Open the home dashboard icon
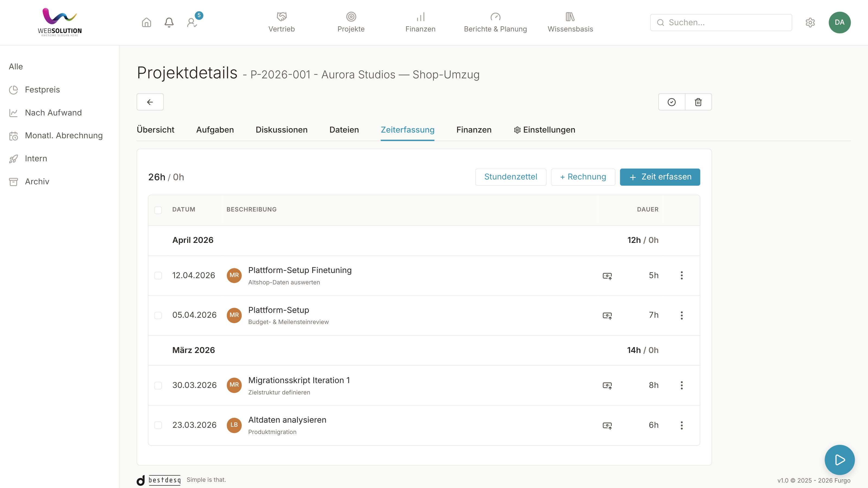Screen dimensions: 868x488 [x=146, y=23]
